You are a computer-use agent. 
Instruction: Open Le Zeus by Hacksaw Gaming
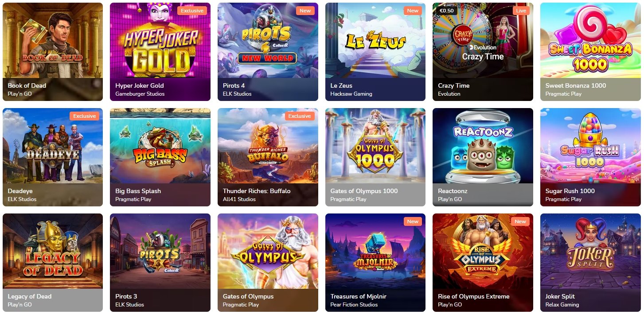click(375, 52)
